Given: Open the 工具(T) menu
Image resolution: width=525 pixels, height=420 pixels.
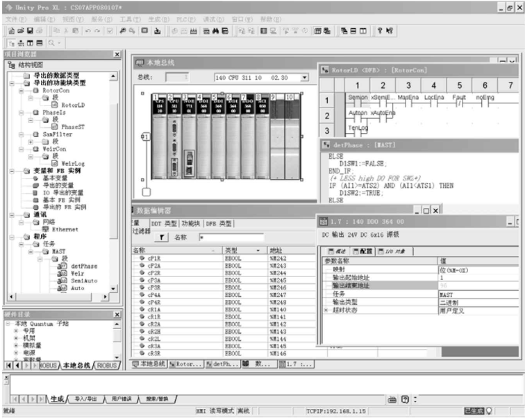Looking at the screenshot, I should pyautogui.click(x=131, y=19).
